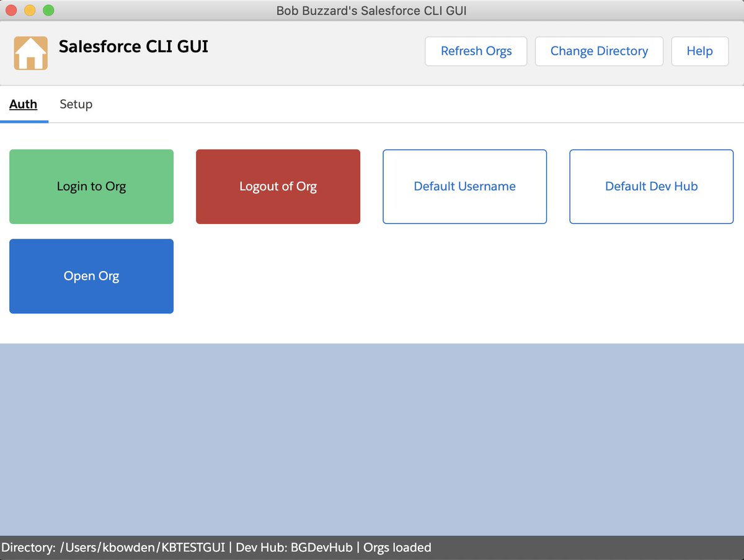Open the Default Username settings
This screenshot has height=560, width=744.
coord(464,186)
